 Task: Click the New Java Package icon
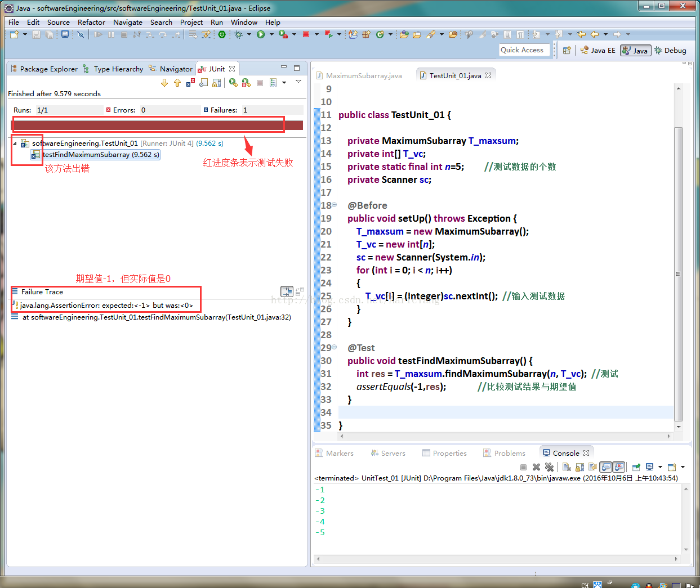366,34
